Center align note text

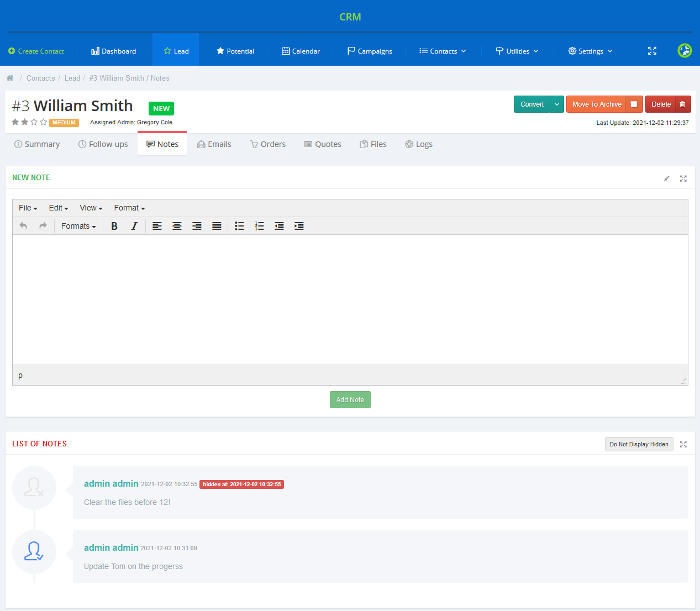[177, 226]
